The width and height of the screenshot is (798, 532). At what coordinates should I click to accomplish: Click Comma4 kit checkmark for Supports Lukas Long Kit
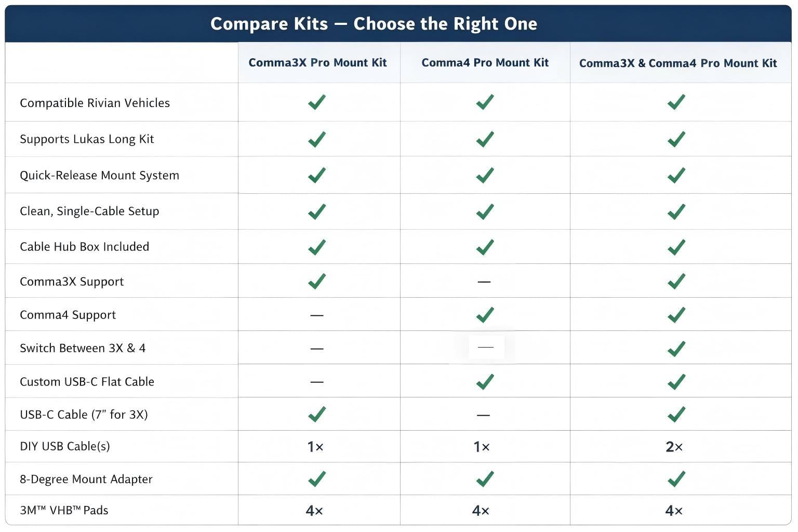point(485,139)
